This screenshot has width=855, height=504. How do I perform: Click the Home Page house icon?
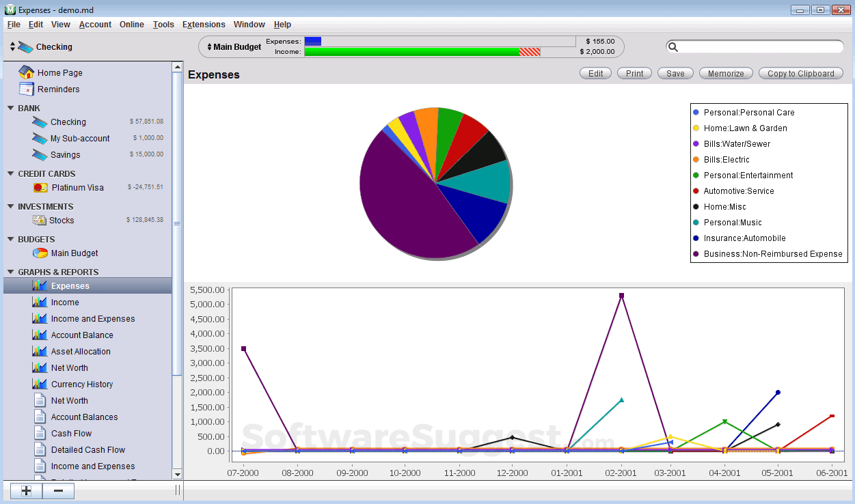(27, 72)
